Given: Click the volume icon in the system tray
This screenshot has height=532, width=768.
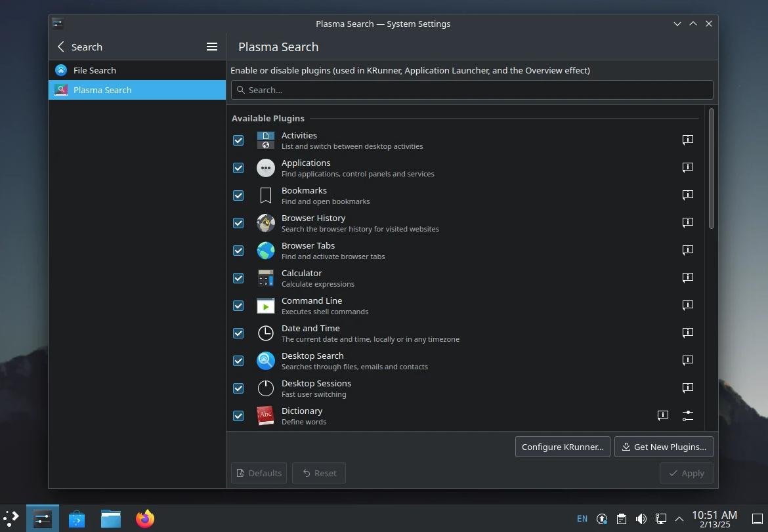Looking at the screenshot, I should 641,518.
